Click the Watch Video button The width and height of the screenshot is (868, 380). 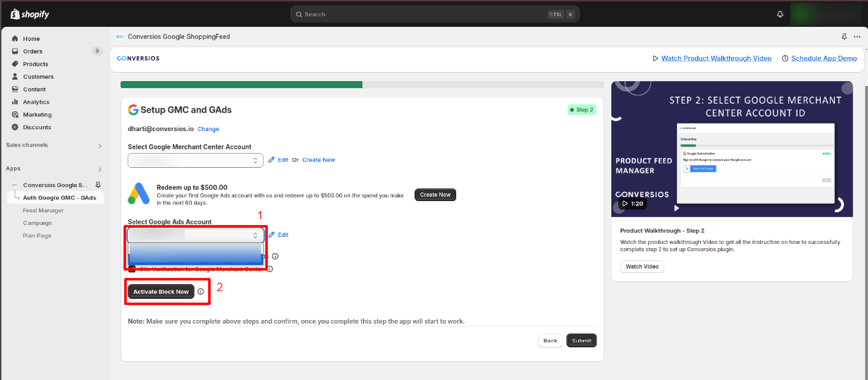point(642,266)
